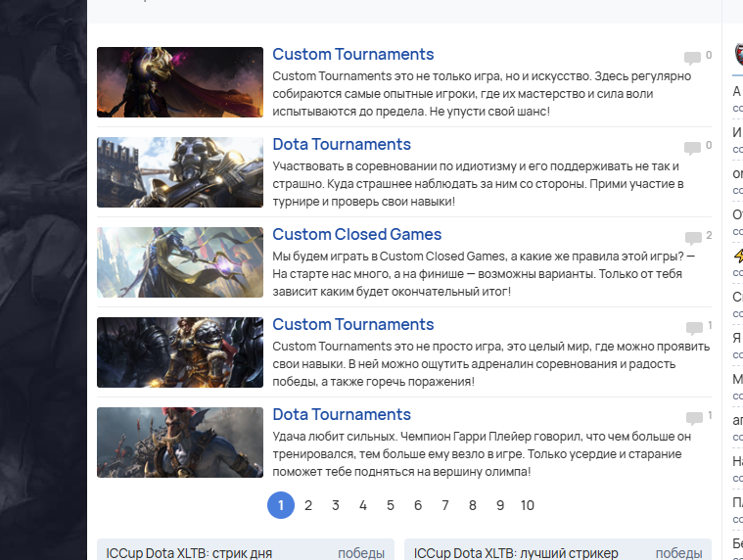Open the Custom Closed Games headline
The width and height of the screenshot is (743, 560).
356,234
